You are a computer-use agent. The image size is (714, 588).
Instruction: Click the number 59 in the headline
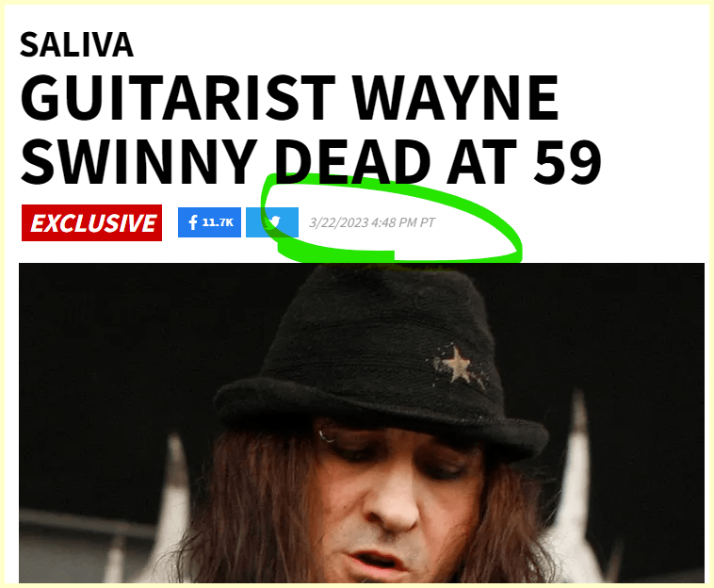(x=568, y=162)
